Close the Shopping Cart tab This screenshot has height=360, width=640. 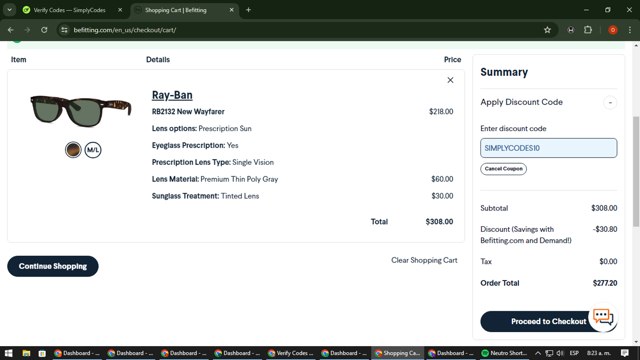pyautogui.click(x=231, y=10)
